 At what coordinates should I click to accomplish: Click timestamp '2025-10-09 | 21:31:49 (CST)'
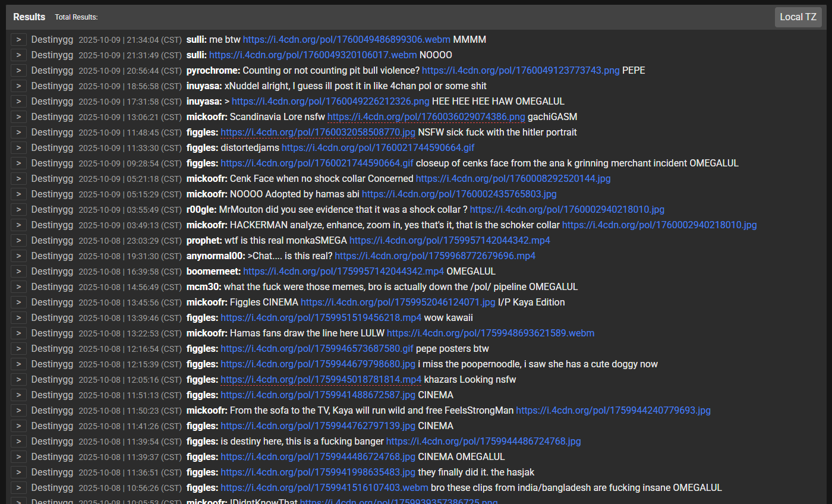tap(130, 55)
